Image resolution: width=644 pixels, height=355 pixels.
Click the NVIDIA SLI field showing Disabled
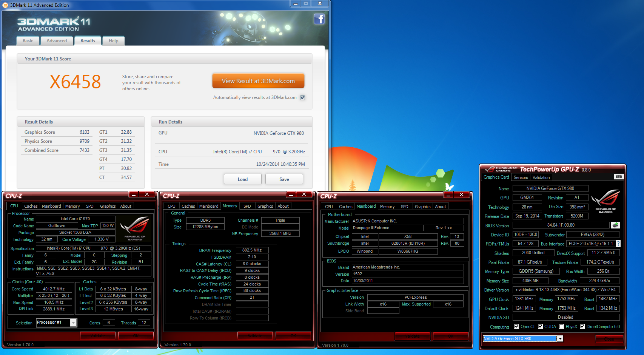pos(566,317)
